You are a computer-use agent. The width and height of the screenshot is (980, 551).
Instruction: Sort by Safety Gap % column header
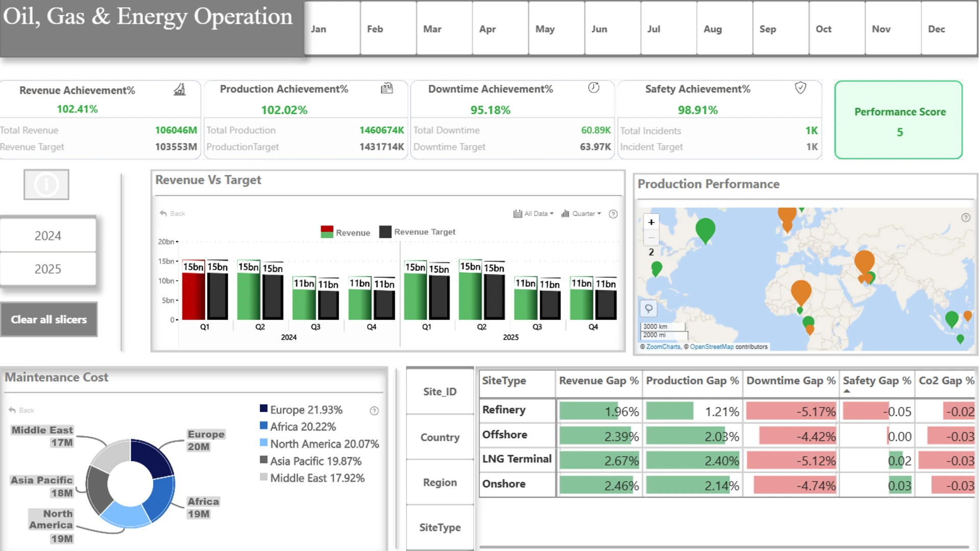coord(876,381)
